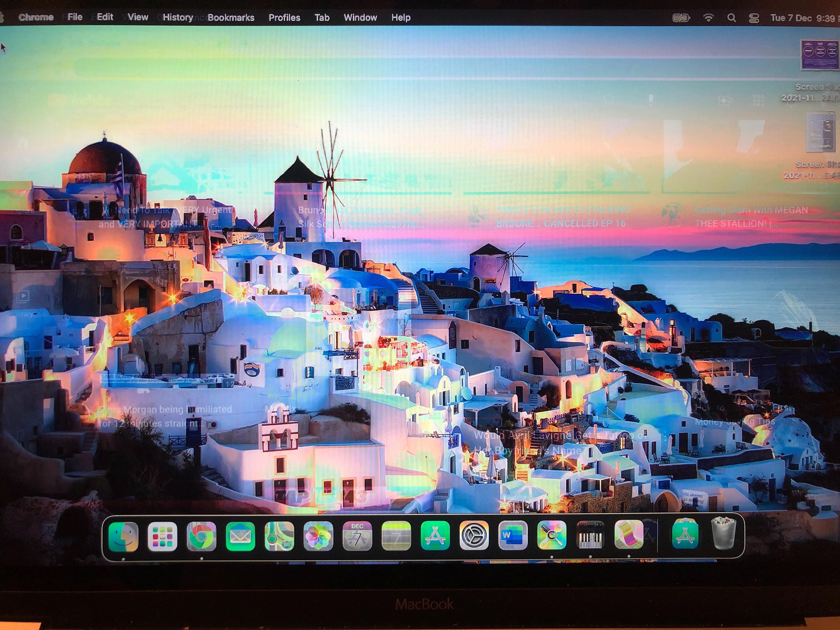
Task: Open the Bookmarks menu
Action: click(231, 17)
